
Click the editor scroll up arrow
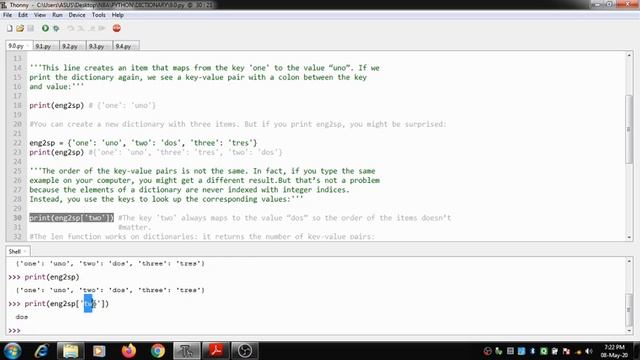pos(629,55)
